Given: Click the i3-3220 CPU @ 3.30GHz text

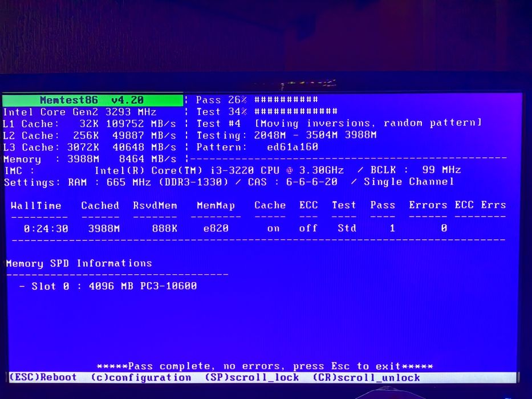Looking at the screenshot, I should point(277,170).
